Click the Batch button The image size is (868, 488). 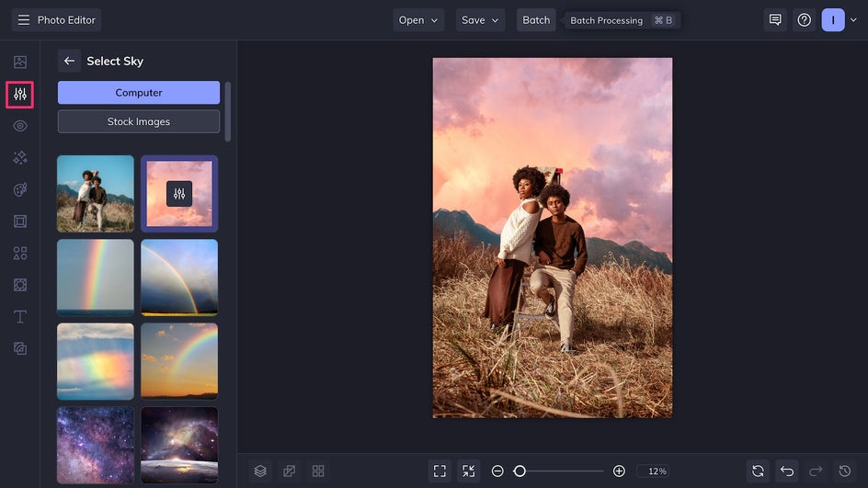pos(536,20)
